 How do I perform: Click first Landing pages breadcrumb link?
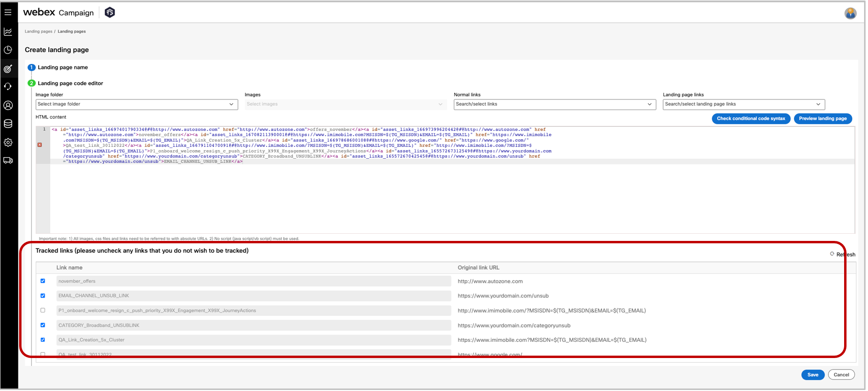coord(39,32)
